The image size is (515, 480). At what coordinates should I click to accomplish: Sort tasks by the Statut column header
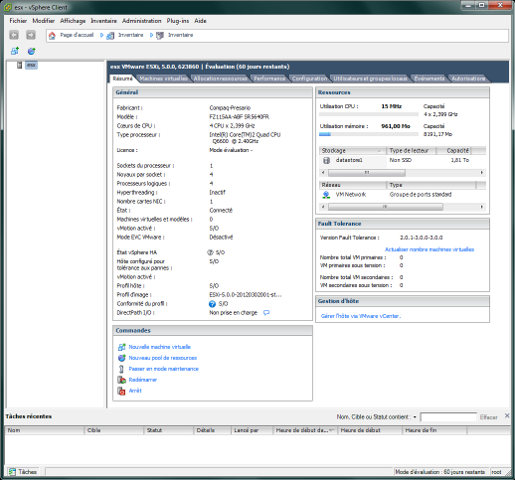(169, 430)
